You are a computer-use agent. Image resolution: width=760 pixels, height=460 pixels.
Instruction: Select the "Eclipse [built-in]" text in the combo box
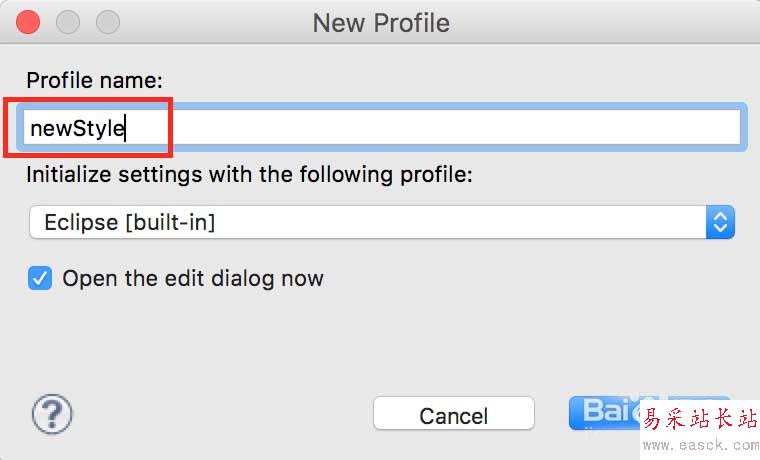129,222
